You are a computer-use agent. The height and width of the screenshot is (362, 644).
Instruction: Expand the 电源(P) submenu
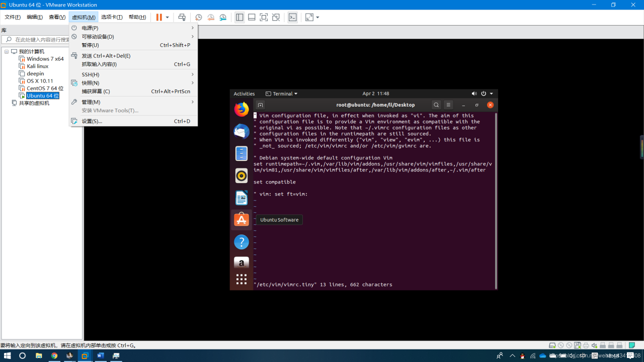click(133, 28)
